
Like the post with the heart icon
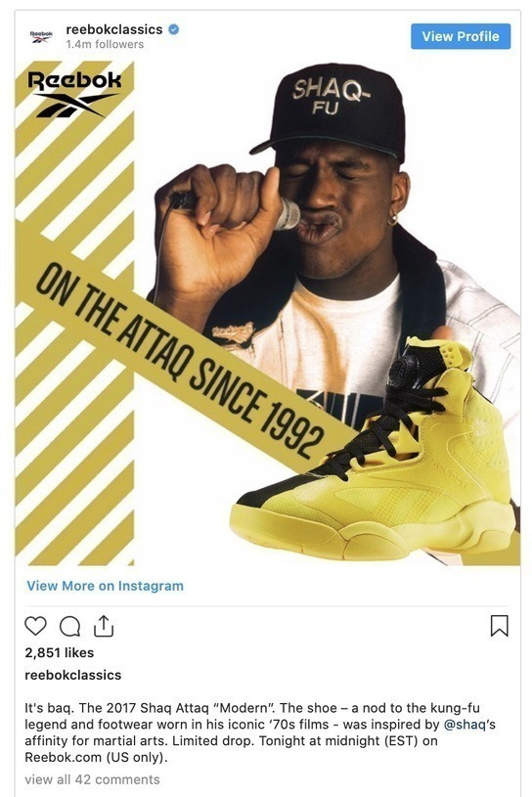click(x=35, y=626)
